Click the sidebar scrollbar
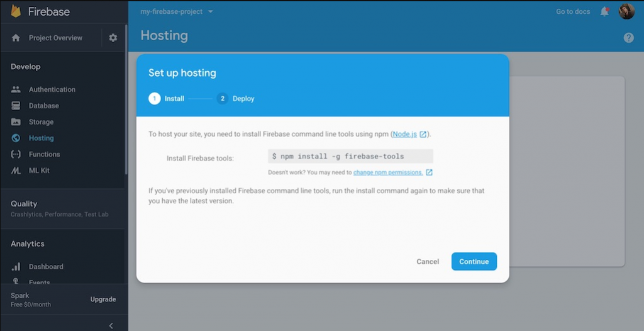The width and height of the screenshot is (644, 331). coord(126,100)
